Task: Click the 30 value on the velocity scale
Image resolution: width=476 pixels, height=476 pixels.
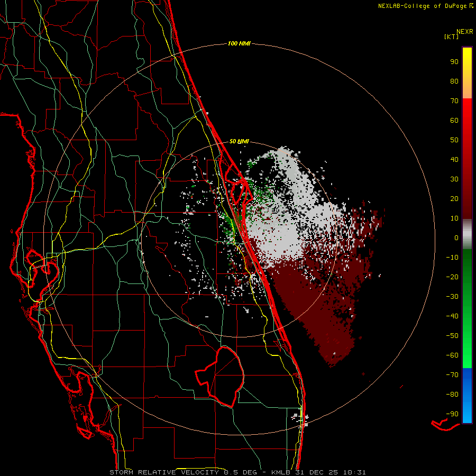Action: (x=454, y=179)
